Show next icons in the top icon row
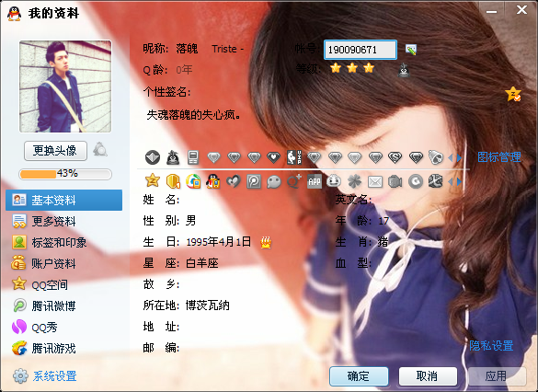 point(459,158)
